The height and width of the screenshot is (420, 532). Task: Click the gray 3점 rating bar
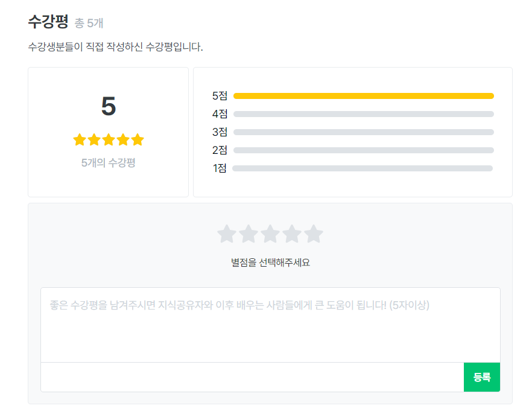[363, 132]
